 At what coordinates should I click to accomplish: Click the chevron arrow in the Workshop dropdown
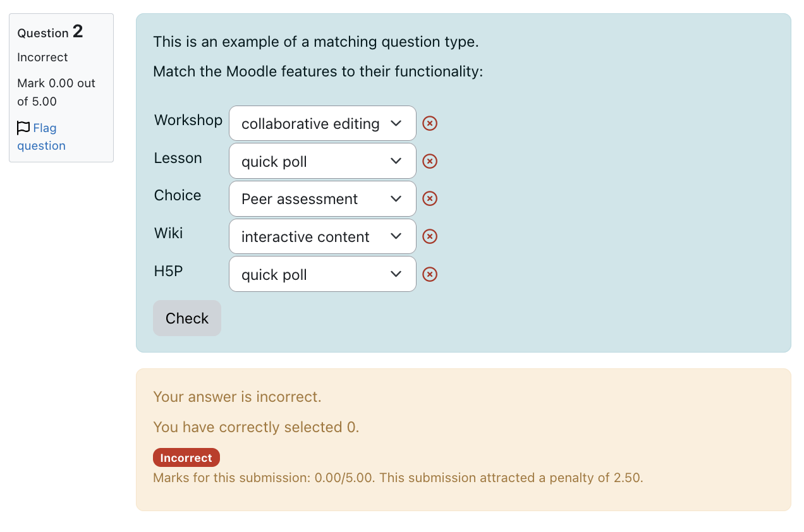pyautogui.click(x=396, y=123)
